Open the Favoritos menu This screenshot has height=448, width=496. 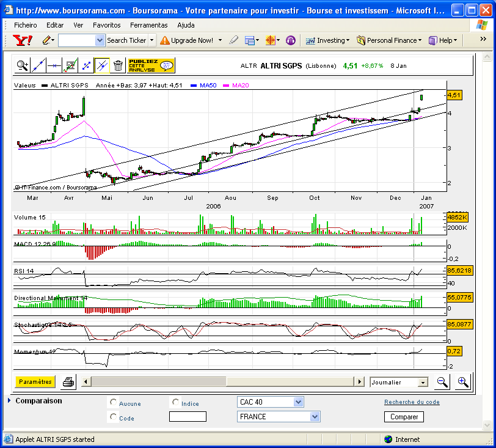click(107, 25)
